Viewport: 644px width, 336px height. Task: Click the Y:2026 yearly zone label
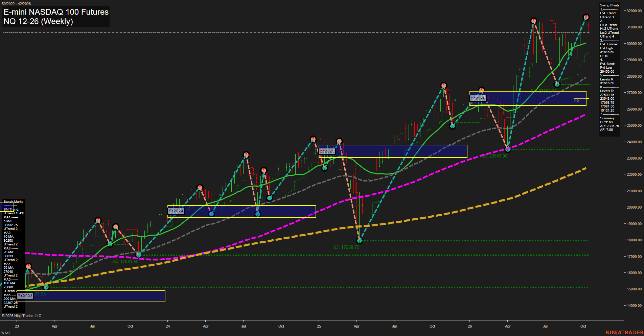478,98
